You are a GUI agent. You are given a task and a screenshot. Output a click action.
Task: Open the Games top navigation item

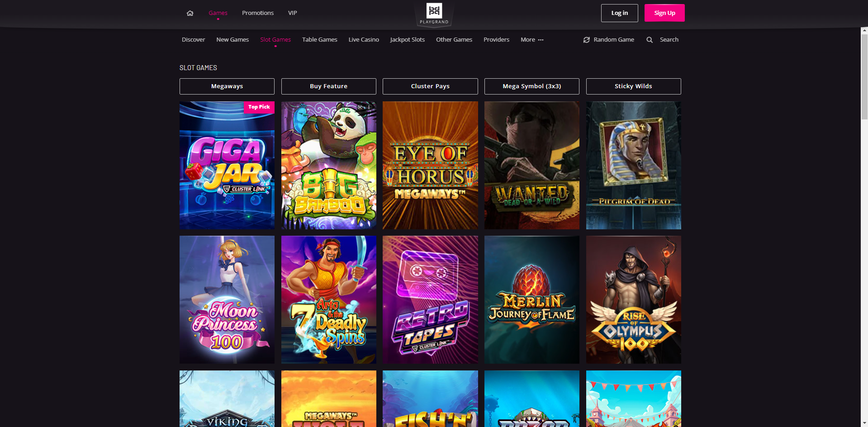point(218,13)
